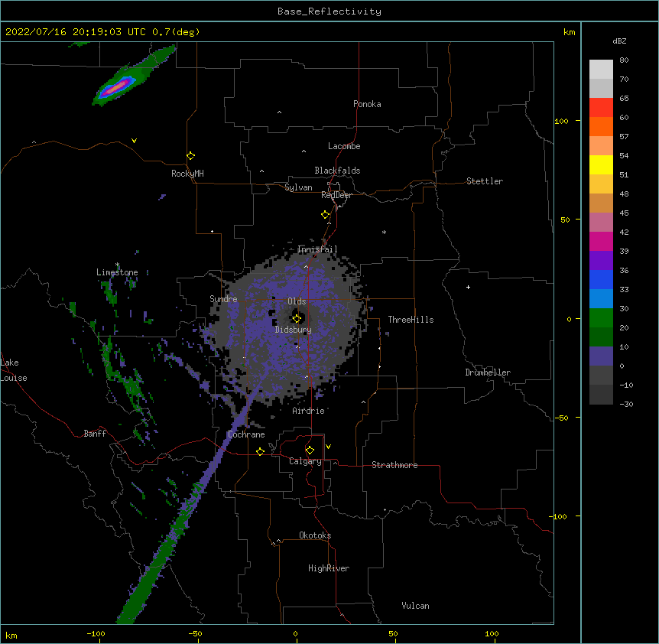
Task: Click the dBZ legend heading
Action: pos(619,41)
